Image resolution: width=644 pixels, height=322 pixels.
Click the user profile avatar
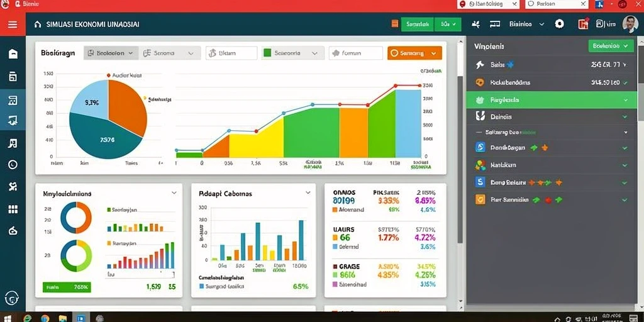[630, 25]
